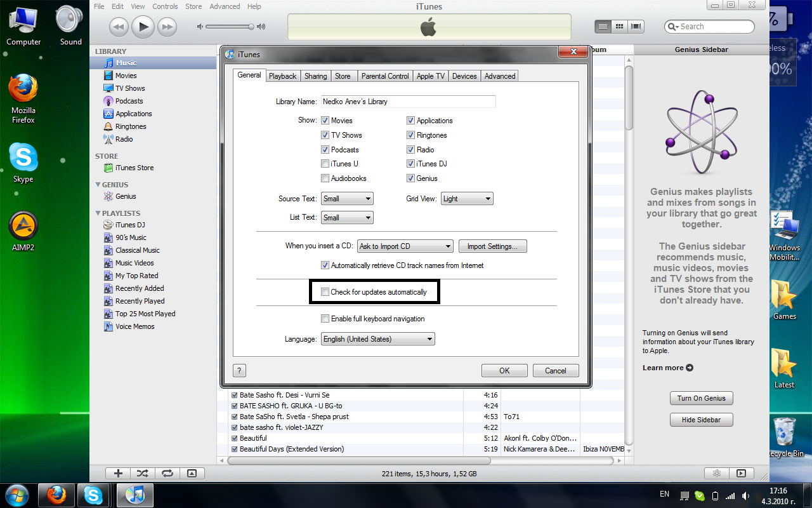
Task: Click the iTunes Search field
Action: pos(709,27)
